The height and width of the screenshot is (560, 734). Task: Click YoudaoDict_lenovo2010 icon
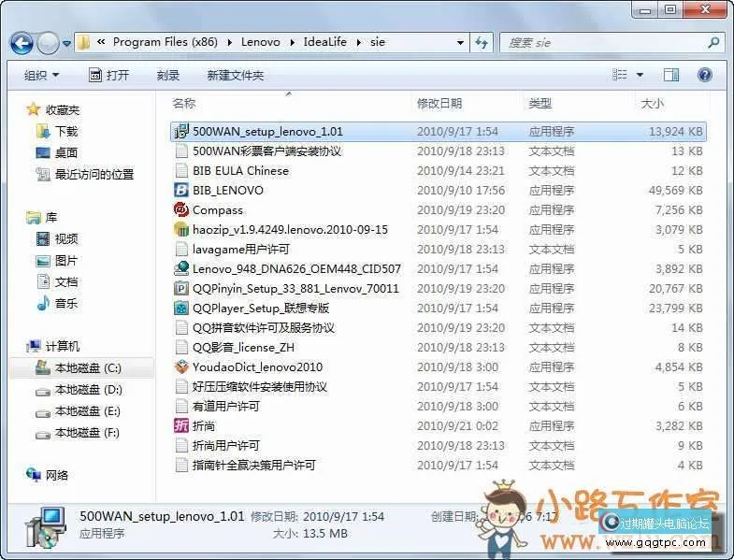point(181,367)
